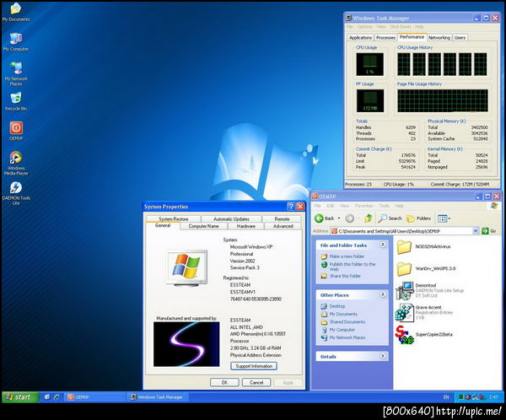Select the Grave Accent registry file icon
The width and height of the screenshot is (506, 420).
[405, 313]
